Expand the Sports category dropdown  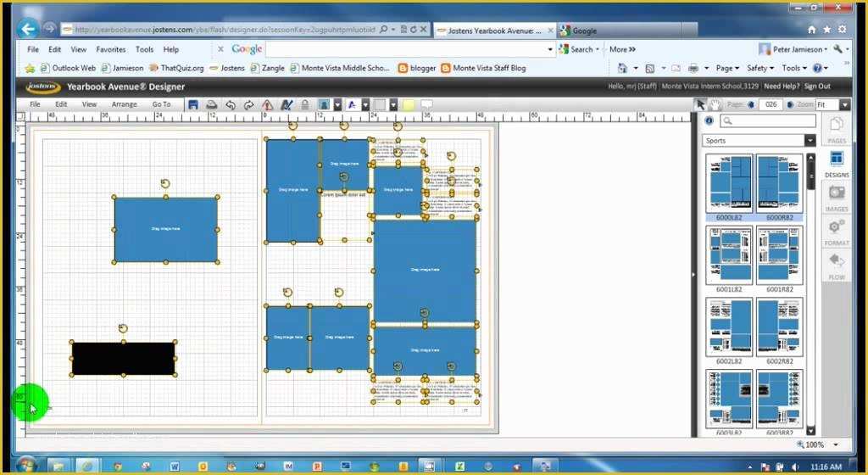pos(810,141)
